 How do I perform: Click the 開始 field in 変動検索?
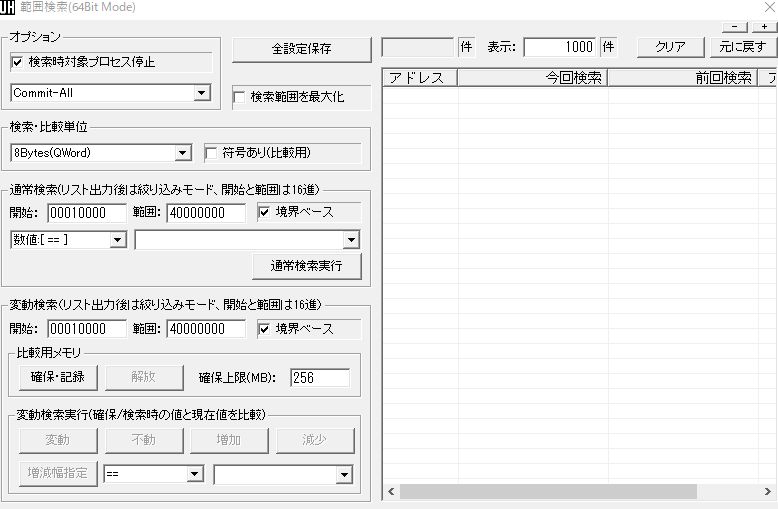87,329
